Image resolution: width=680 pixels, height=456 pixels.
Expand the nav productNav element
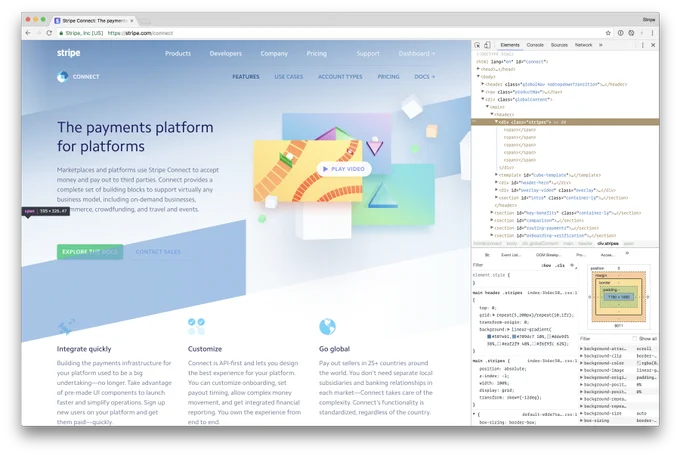point(483,92)
